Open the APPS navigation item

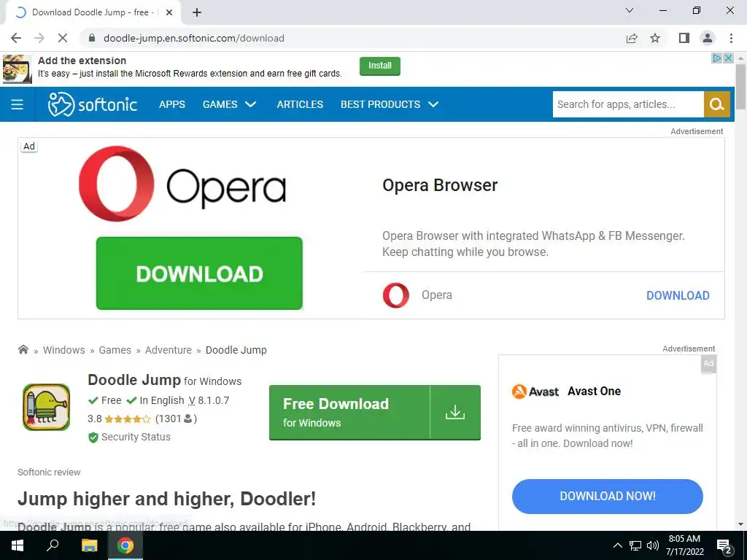point(172,104)
